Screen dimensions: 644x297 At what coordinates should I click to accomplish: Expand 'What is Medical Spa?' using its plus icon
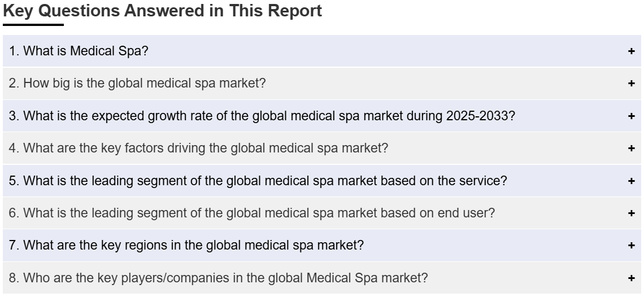tap(631, 51)
